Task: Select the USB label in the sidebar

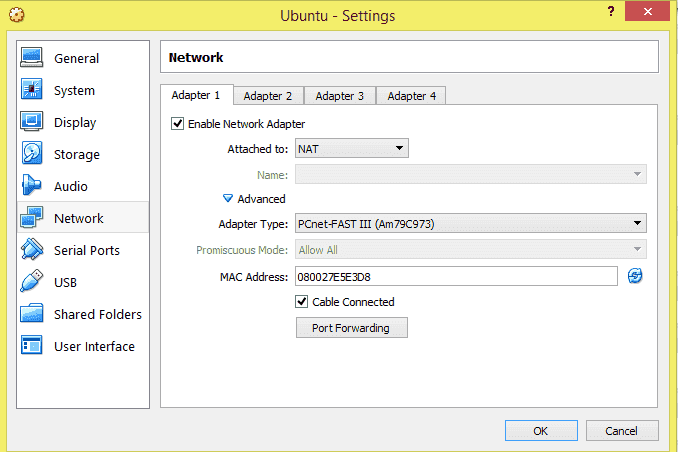Action: pyautogui.click(x=65, y=282)
